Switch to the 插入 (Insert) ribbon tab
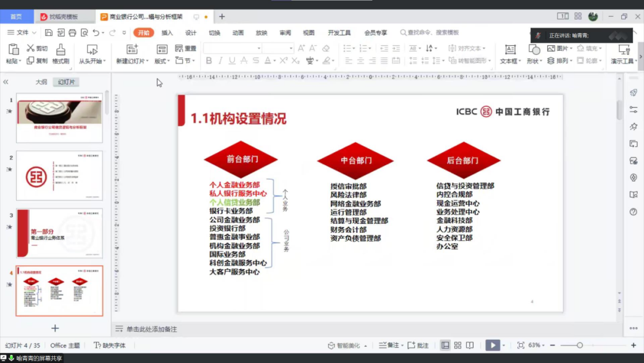The width and height of the screenshot is (644, 363). (167, 33)
